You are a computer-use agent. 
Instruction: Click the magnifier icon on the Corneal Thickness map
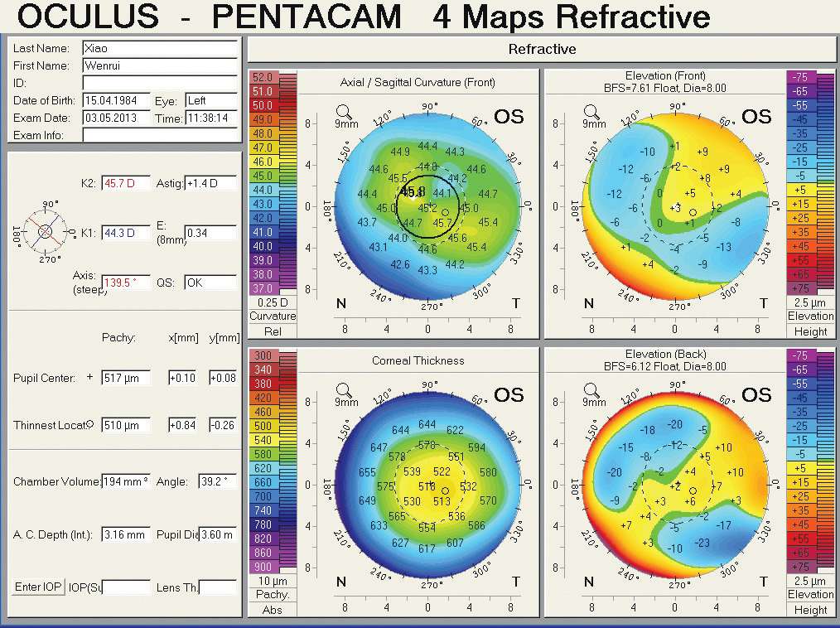click(x=342, y=390)
